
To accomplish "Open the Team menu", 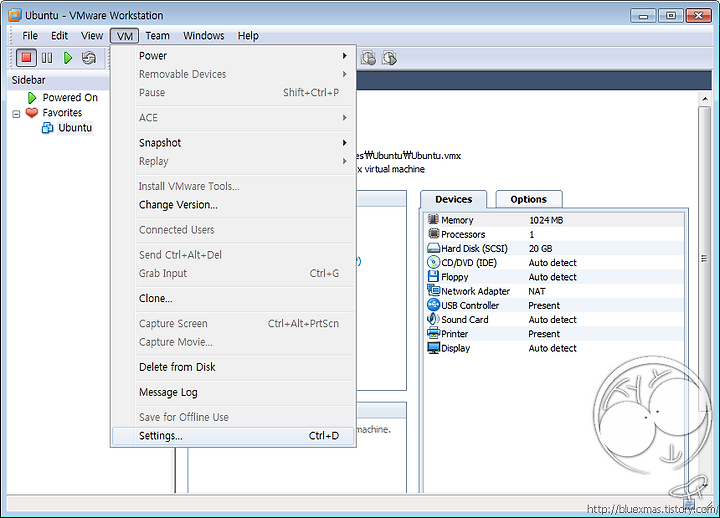I will (158, 35).
